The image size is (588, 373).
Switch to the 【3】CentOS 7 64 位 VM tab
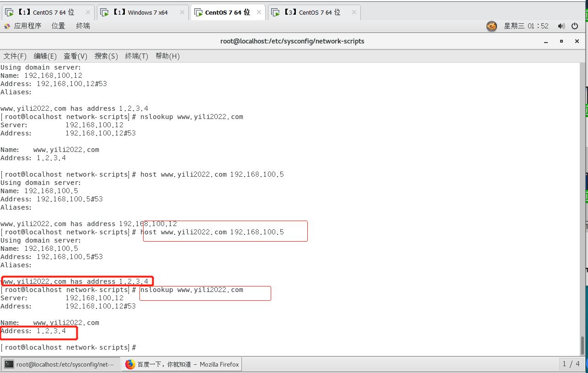pos(314,12)
